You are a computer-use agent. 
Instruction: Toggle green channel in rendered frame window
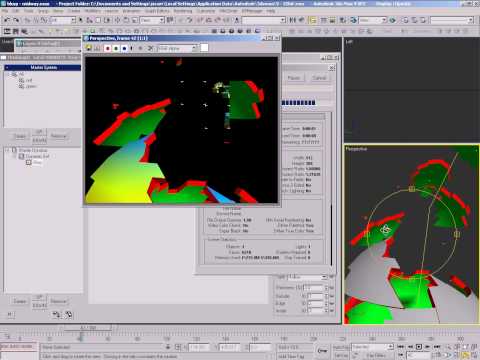[116, 48]
